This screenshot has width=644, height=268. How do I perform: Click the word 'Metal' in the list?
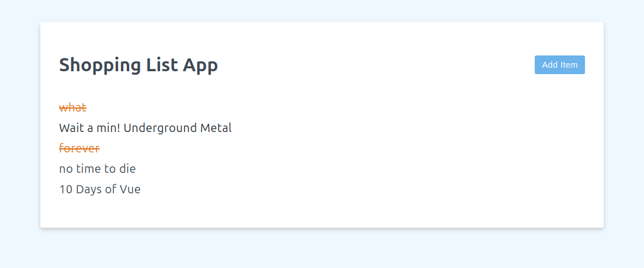click(216, 128)
